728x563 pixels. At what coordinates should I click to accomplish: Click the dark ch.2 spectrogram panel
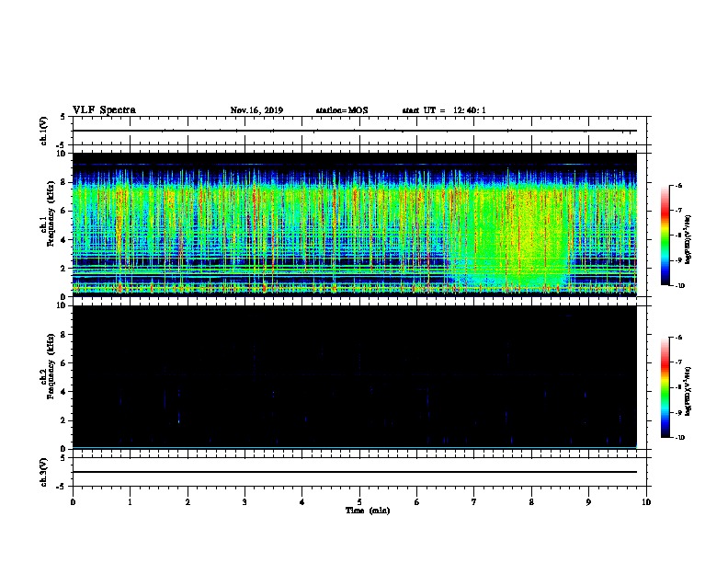(x=354, y=377)
